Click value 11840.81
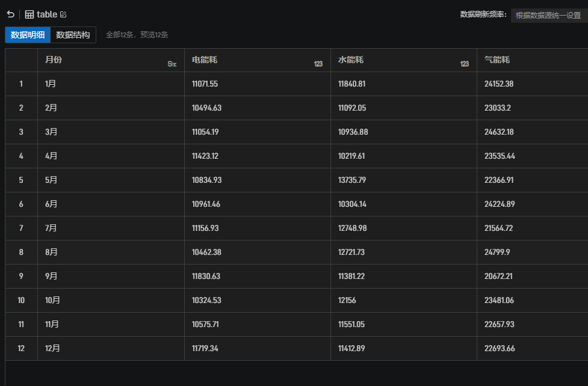Image resolution: width=588 pixels, height=386 pixels. pos(351,84)
